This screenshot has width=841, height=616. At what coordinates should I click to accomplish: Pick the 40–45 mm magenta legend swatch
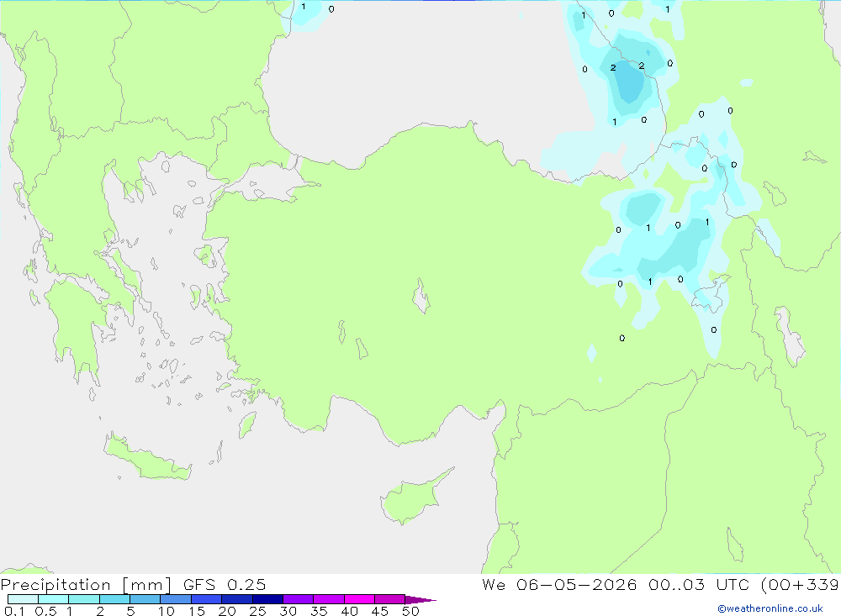359,599
